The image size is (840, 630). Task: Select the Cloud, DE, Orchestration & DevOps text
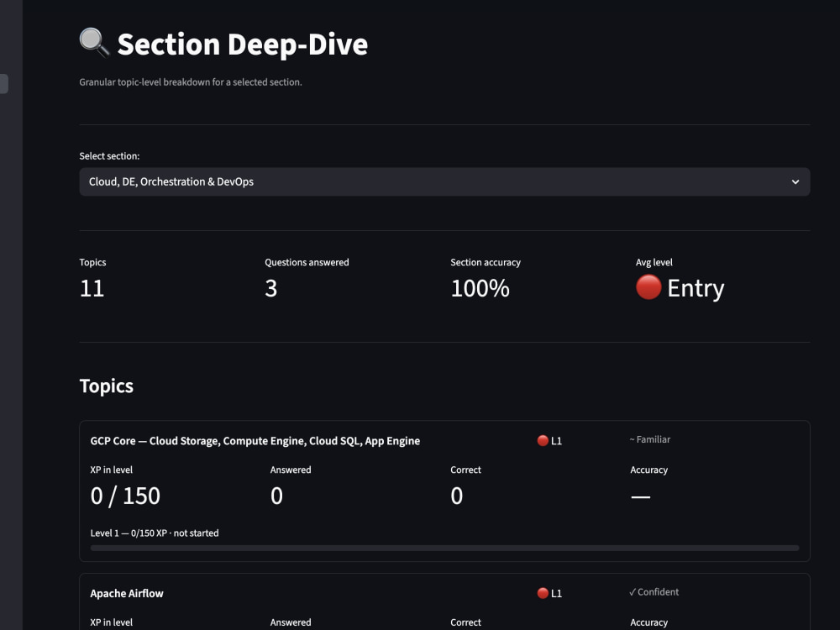[171, 181]
